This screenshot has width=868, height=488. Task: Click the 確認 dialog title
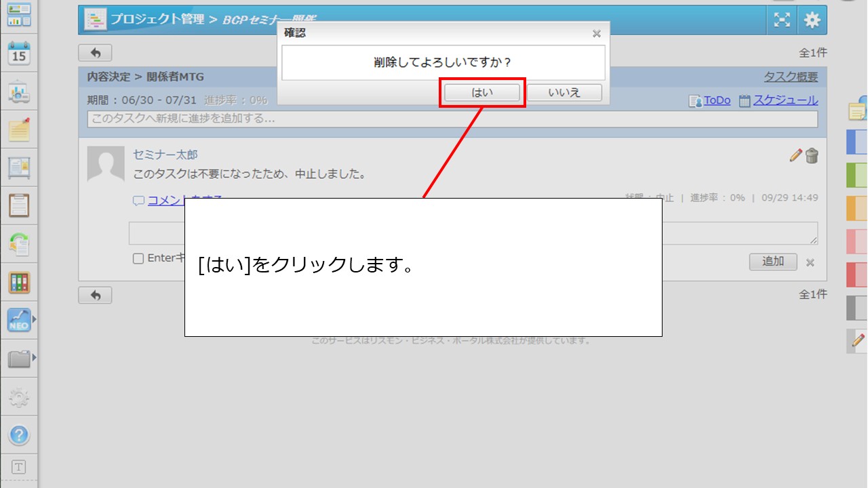(294, 33)
